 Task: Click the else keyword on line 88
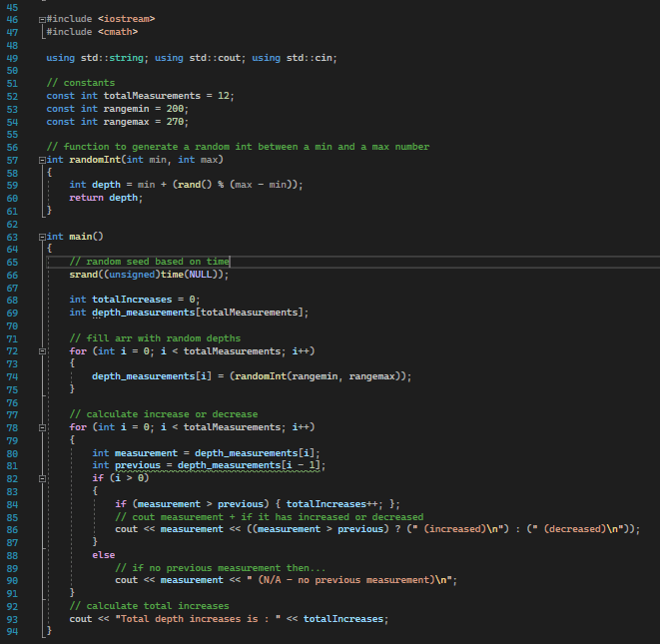point(103,554)
